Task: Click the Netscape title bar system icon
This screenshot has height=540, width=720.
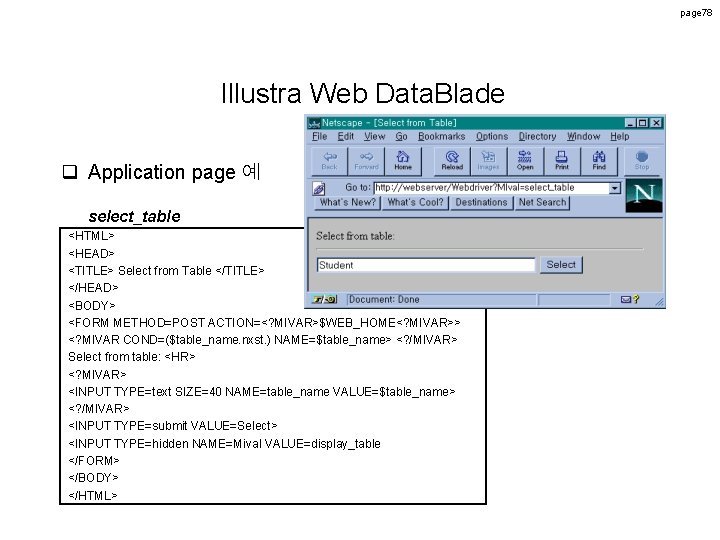Action: [314, 123]
